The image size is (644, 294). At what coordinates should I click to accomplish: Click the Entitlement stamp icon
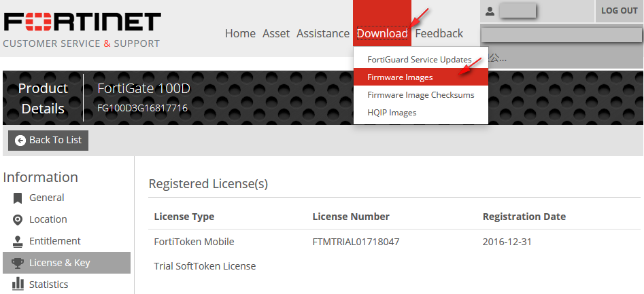point(18,242)
